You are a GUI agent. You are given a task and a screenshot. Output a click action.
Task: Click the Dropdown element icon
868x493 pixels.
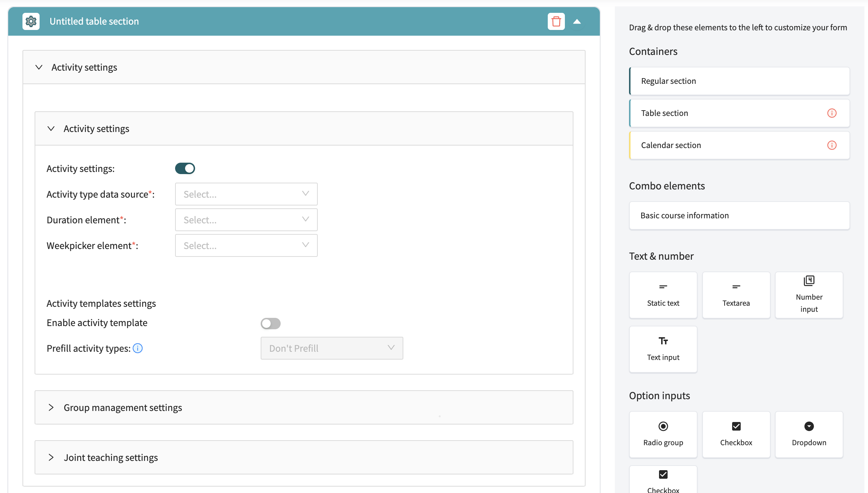tap(809, 426)
